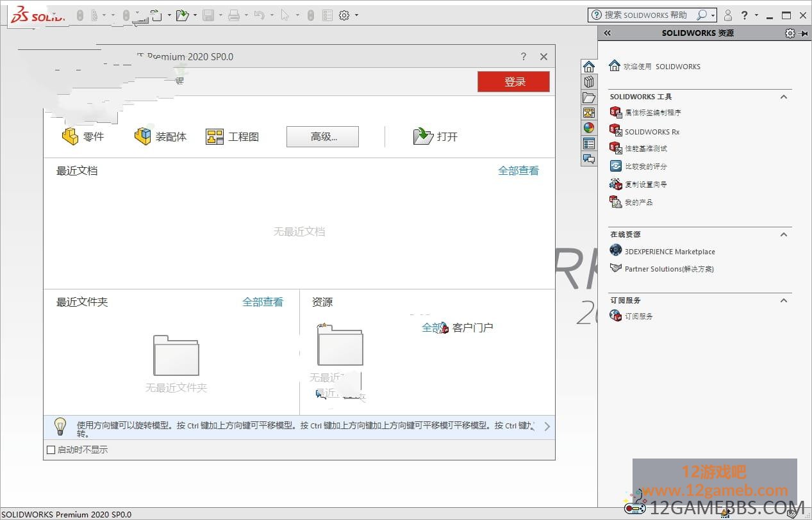Click 全部查看 link beside 最近文档

[518, 171]
